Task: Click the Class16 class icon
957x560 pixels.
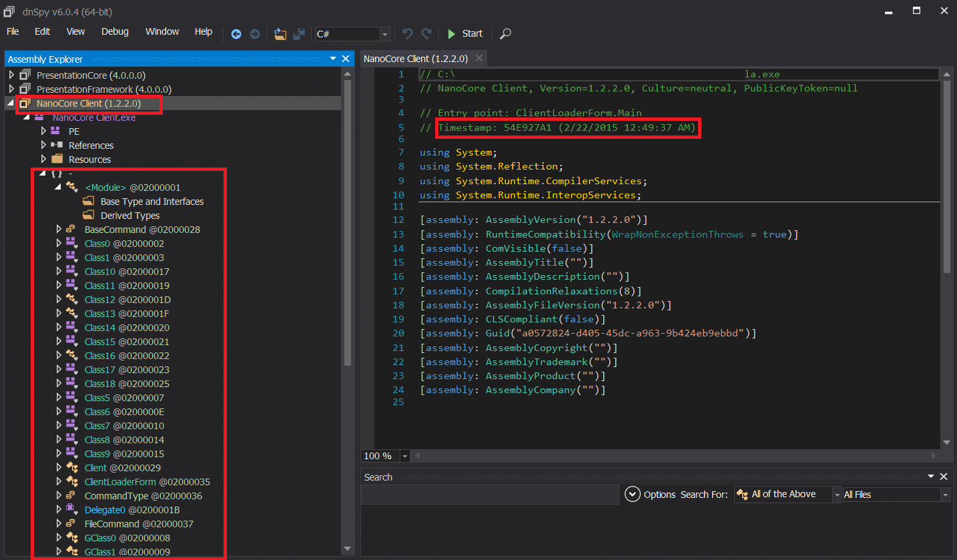Action: tap(71, 356)
